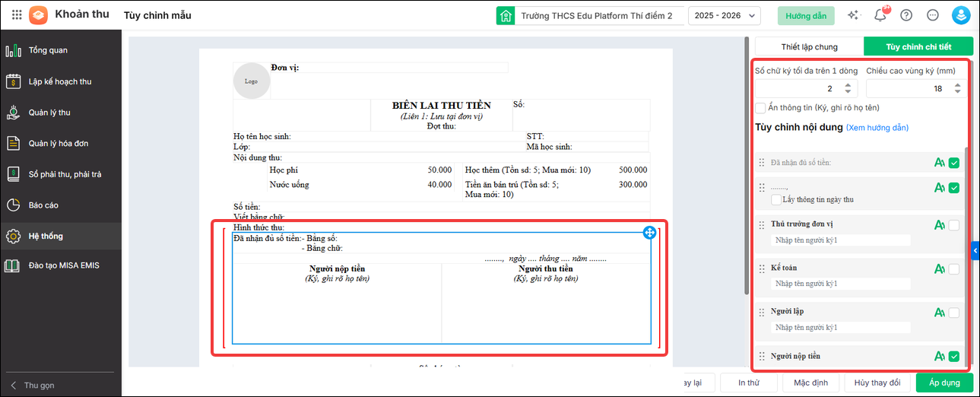Screen dimensions: 980x397
Task: Open the AI sparkle assistant icon
Action: (853, 15)
